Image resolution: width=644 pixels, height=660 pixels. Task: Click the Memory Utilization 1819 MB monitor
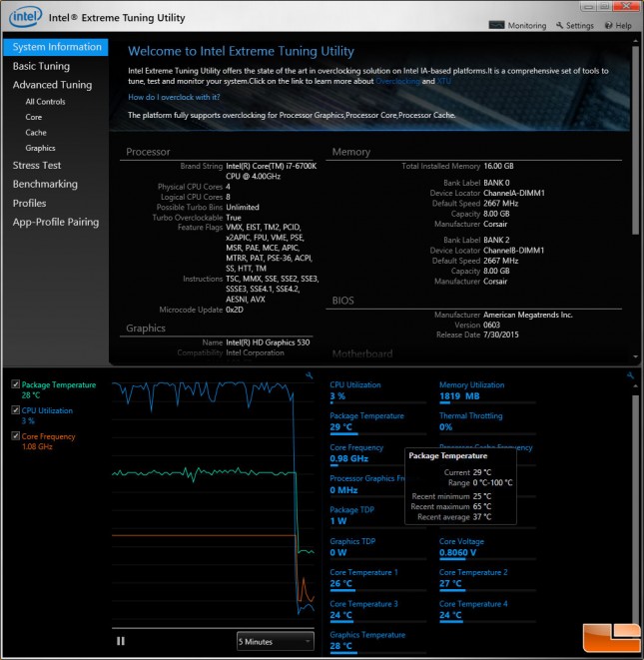(487, 391)
